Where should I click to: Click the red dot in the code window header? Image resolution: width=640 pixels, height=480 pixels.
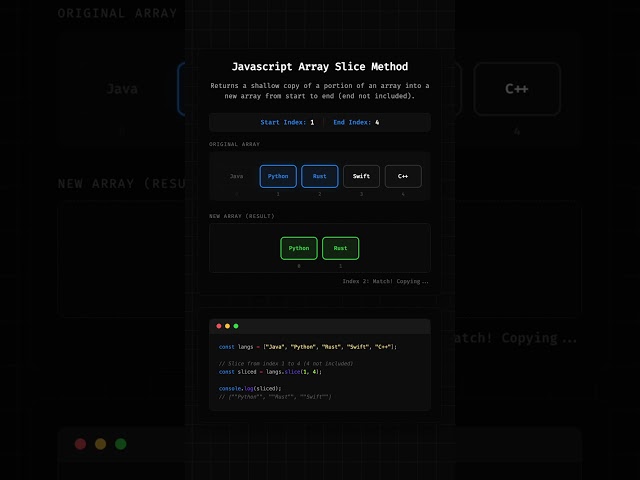[x=219, y=326]
